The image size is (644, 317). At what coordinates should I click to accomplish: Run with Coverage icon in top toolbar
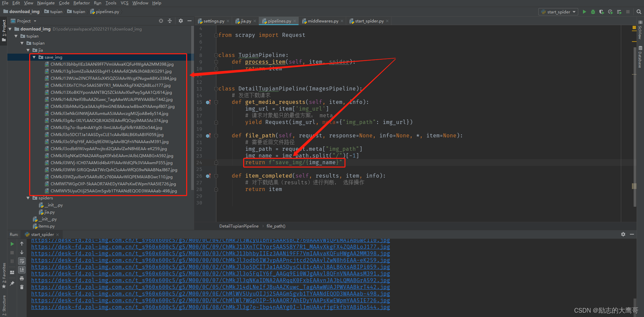click(602, 12)
